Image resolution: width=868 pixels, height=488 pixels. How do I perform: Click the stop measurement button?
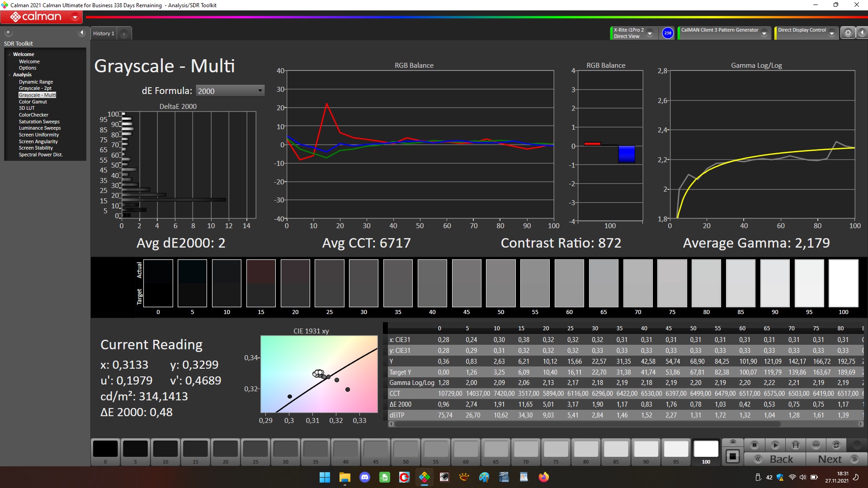[754, 445]
